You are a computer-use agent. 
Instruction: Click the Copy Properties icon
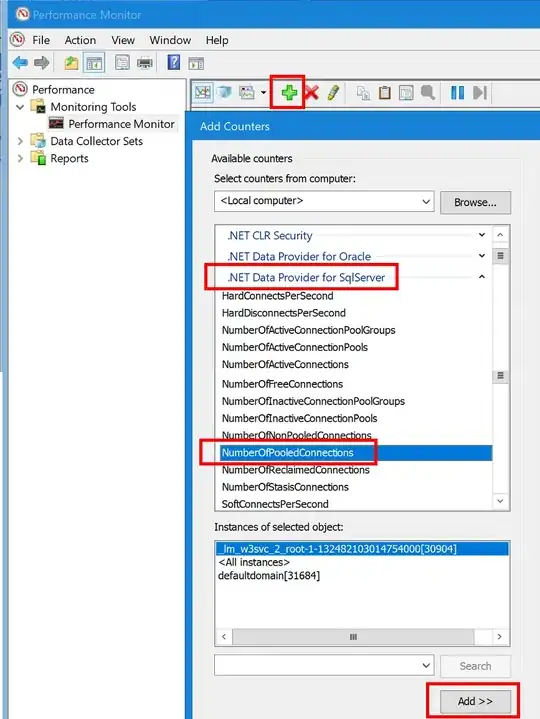click(x=364, y=93)
